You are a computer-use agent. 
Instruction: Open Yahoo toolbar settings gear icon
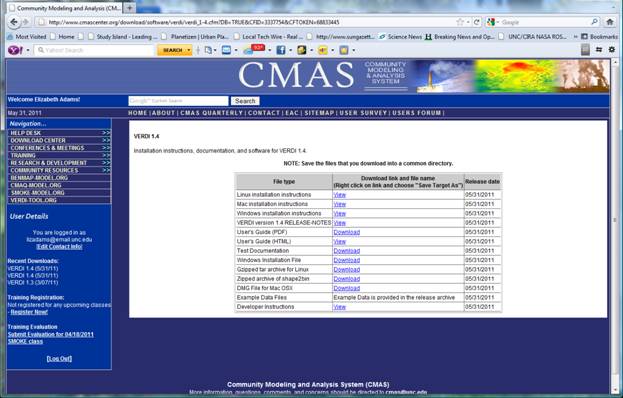(612, 50)
